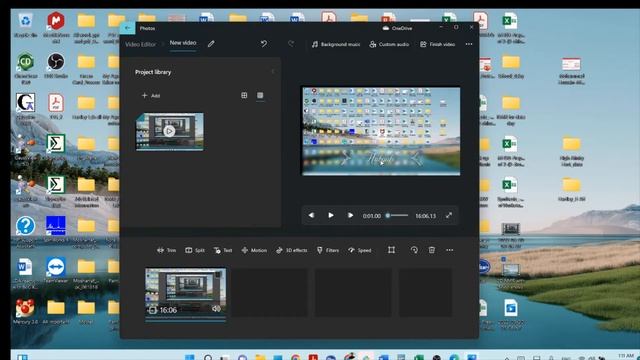Open the Mercury 3.8 desktop shortcut

(x=25, y=312)
